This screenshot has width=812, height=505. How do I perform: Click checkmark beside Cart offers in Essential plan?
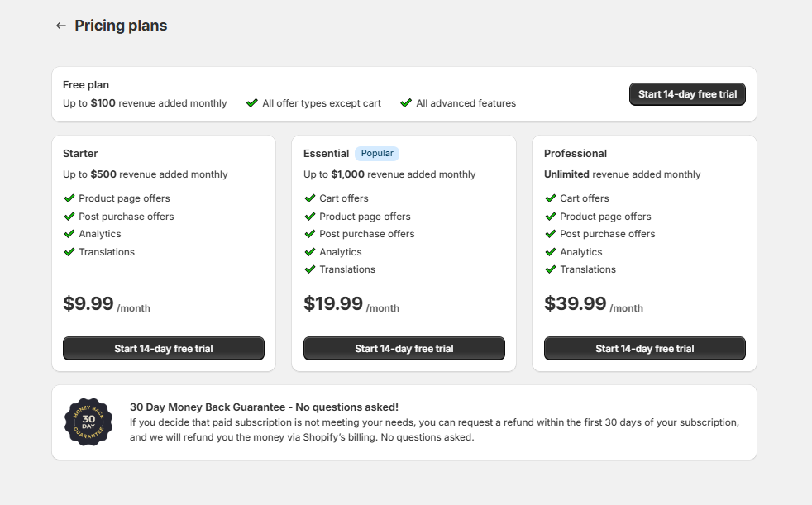pyautogui.click(x=310, y=198)
